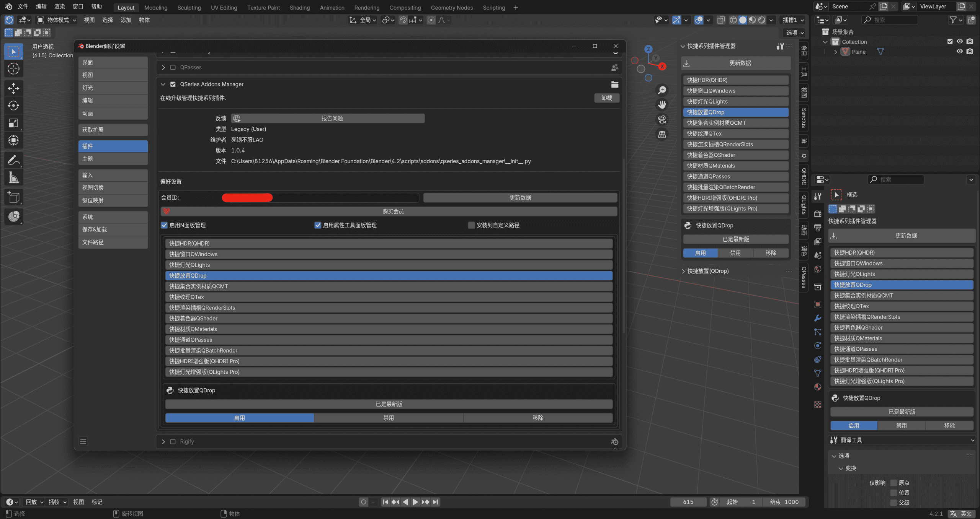This screenshot has width=980, height=519.
Task: Open the 渲染 menu
Action: click(60, 7)
